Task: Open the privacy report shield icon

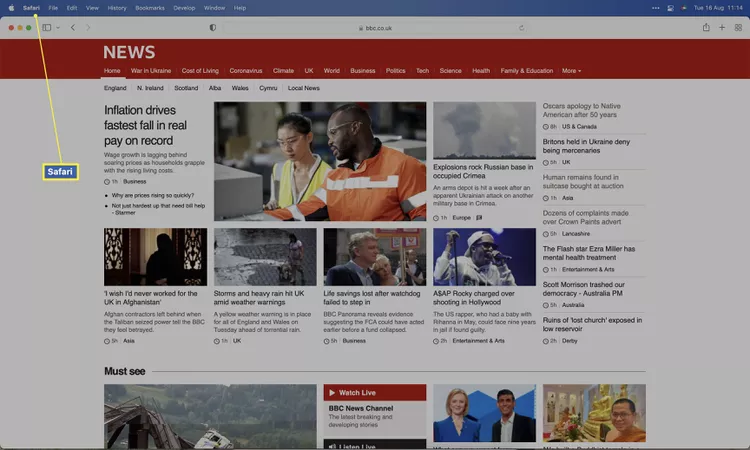Action: 213,27
